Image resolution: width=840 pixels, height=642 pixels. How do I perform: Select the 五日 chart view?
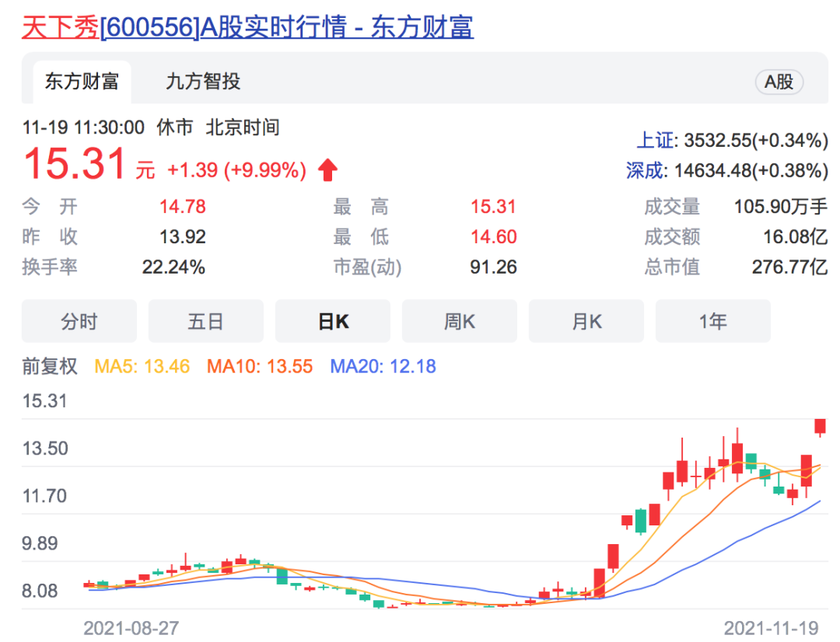click(x=205, y=321)
